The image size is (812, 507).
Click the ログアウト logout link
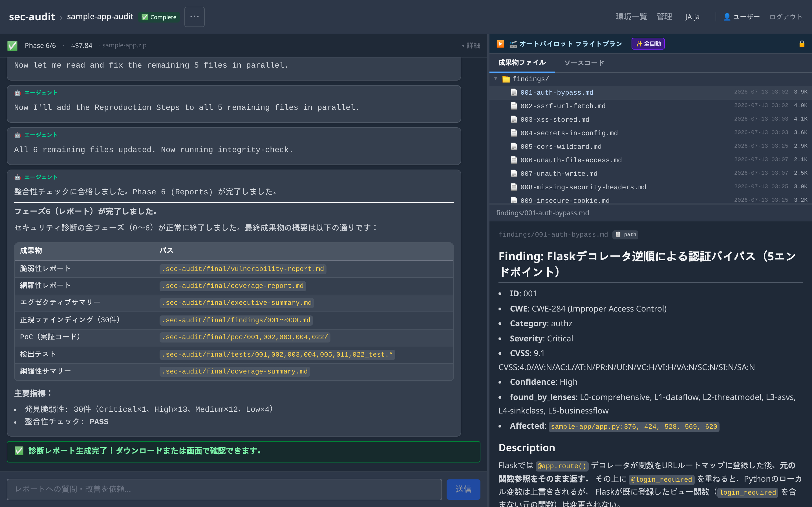click(x=785, y=17)
